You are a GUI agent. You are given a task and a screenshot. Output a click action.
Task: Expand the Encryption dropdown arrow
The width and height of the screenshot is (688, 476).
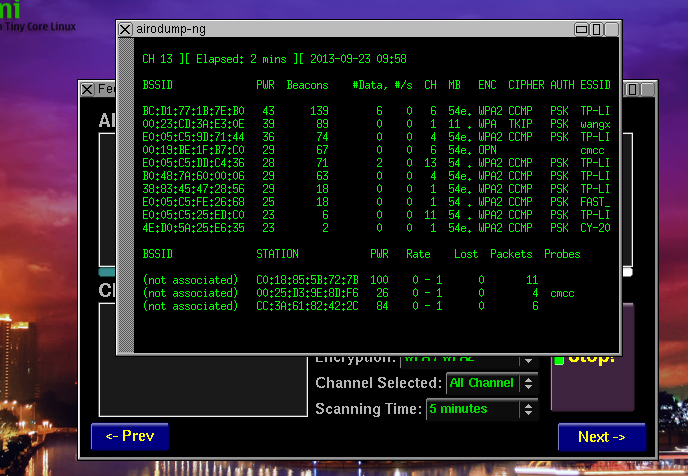coord(528,361)
